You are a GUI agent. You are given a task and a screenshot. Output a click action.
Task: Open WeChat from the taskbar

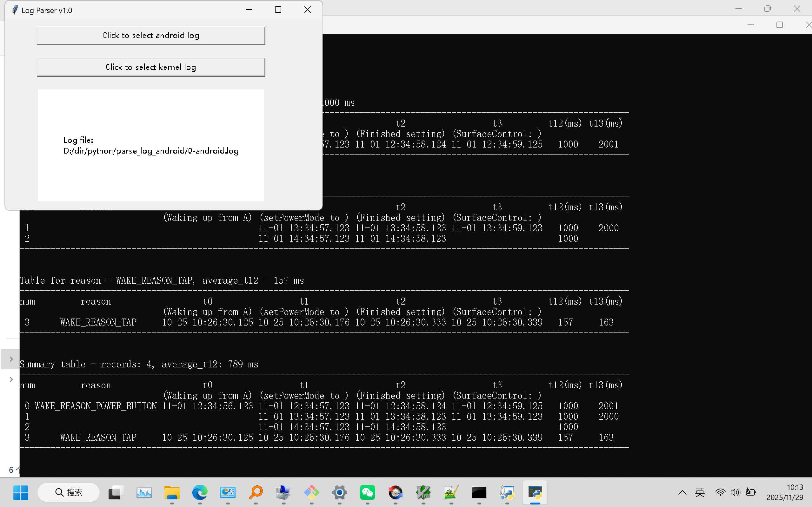pos(367,492)
